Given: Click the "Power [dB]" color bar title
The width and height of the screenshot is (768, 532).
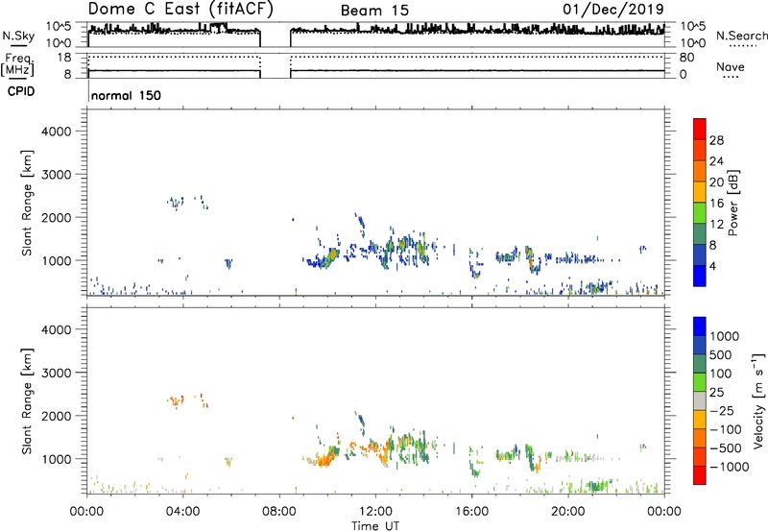Looking at the screenshot, I should coord(732,203).
